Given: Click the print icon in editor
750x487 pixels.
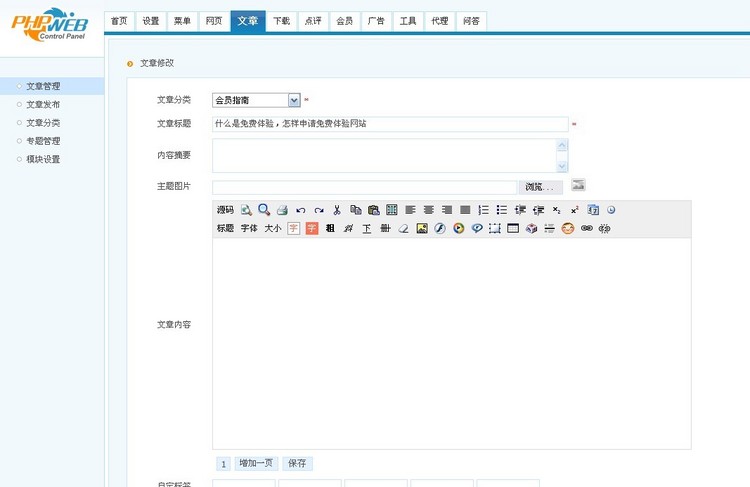Looking at the screenshot, I should (282, 210).
